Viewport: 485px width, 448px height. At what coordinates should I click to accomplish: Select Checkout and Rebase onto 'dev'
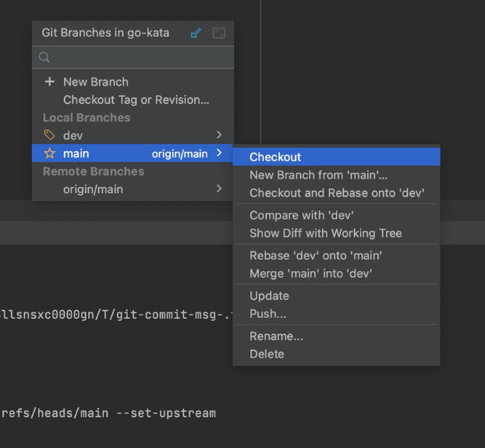click(337, 193)
